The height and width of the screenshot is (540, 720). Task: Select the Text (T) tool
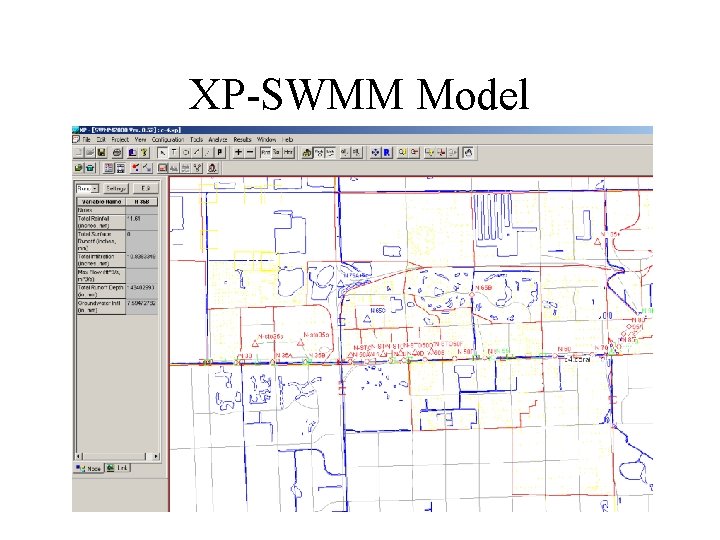tap(174, 152)
